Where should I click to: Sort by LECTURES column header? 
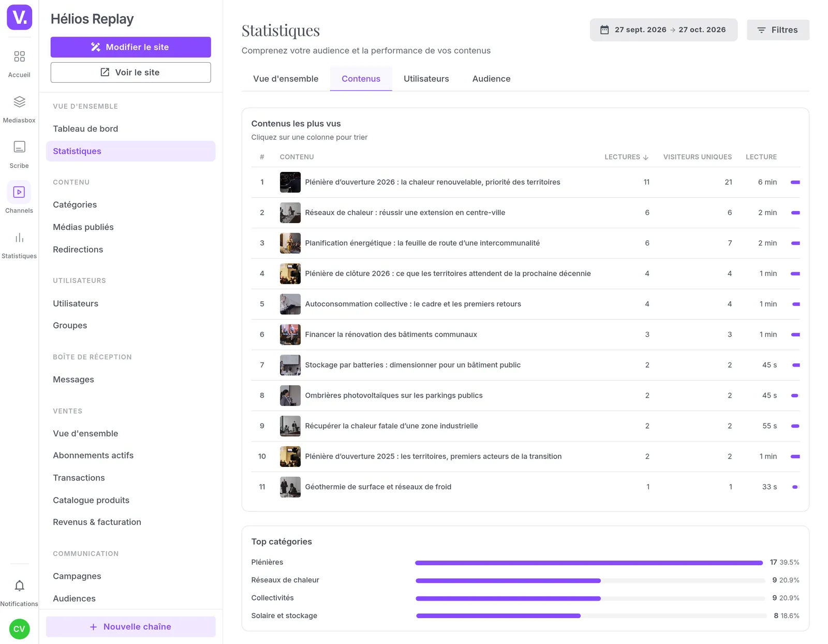pos(626,157)
